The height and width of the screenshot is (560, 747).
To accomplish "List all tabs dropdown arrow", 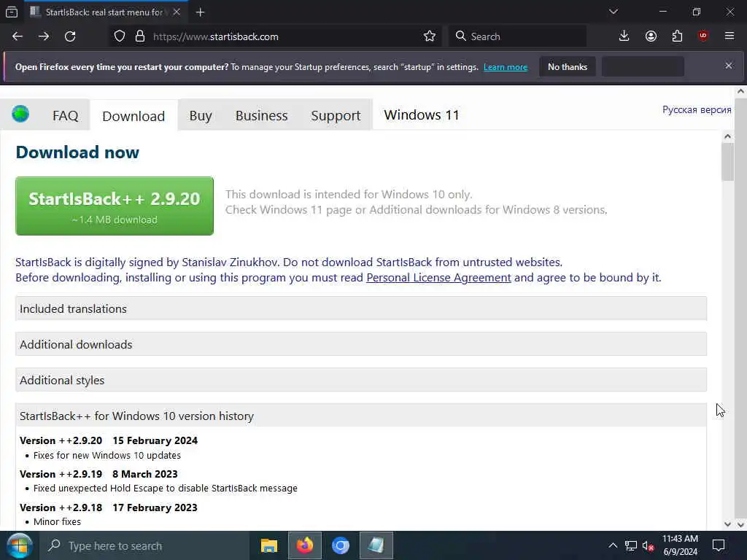I will [x=613, y=12].
